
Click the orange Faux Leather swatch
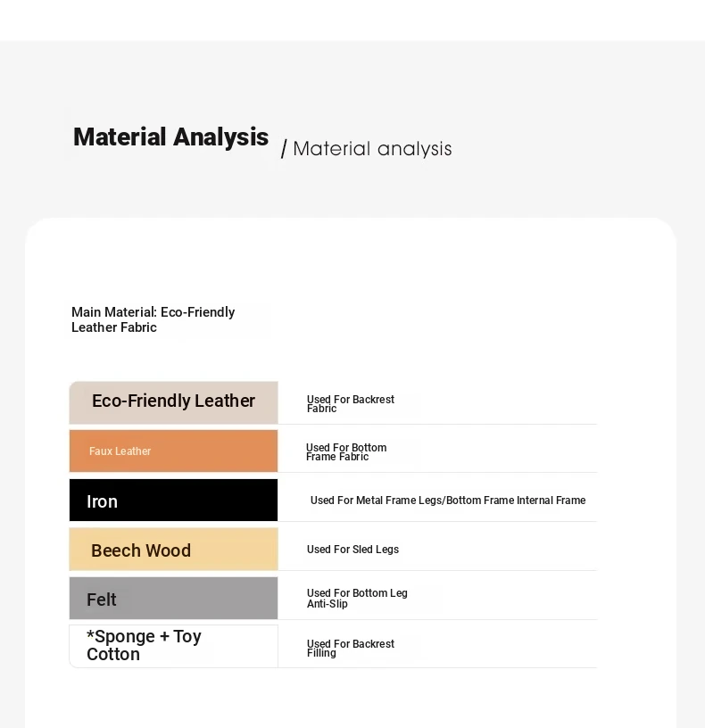[174, 451]
